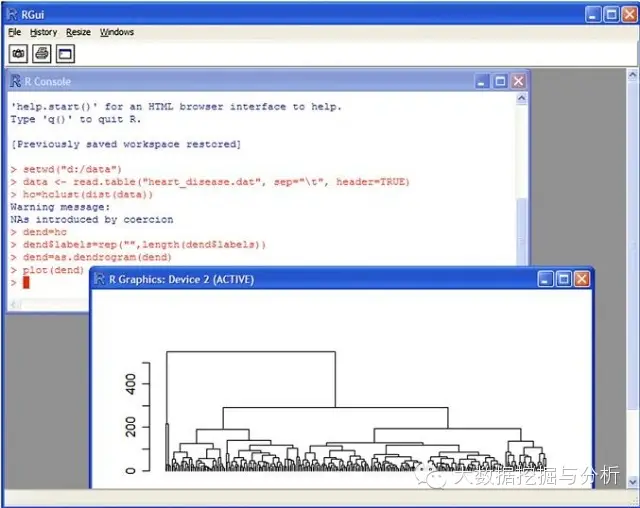Click the "Type 'q()' to quit R." line
The height and width of the screenshot is (508, 640).
[76, 119]
